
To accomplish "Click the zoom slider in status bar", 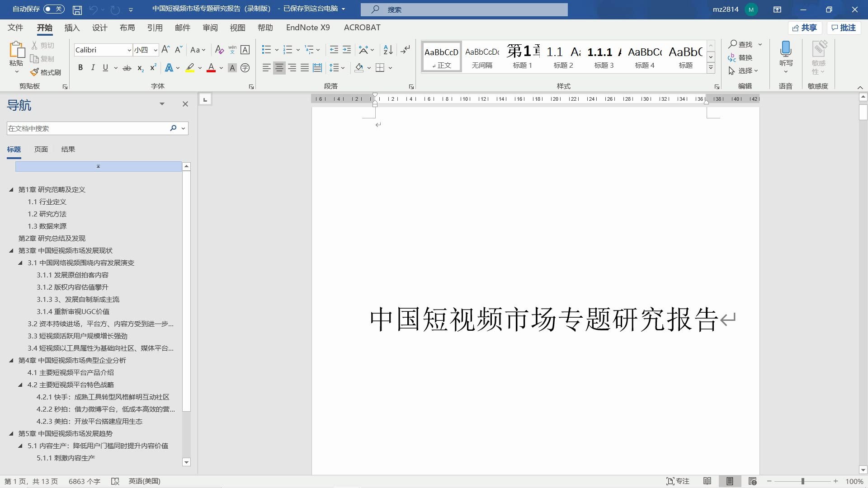I will click(802, 481).
